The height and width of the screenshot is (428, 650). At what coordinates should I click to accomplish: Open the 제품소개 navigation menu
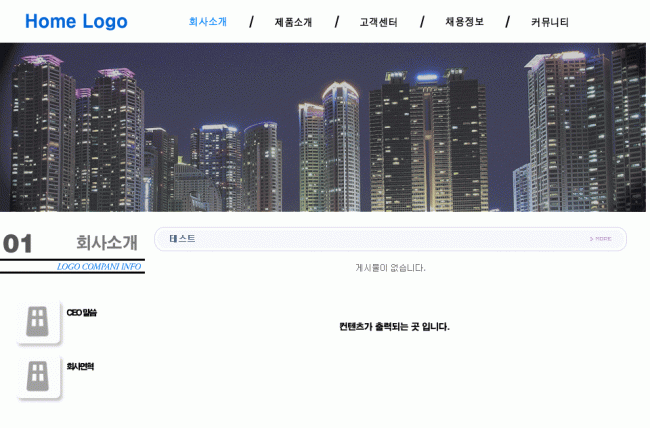pyautogui.click(x=293, y=22)
